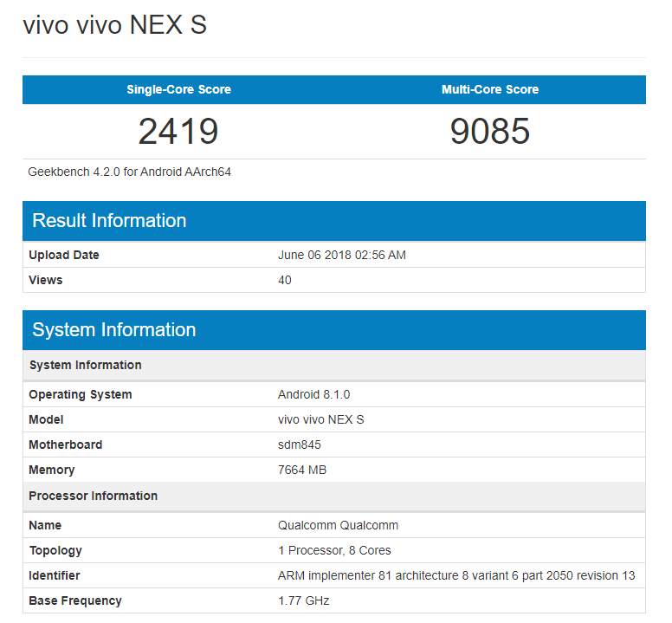
Task: Select the single-core score value 2419
Action: (x=178, y=131)
